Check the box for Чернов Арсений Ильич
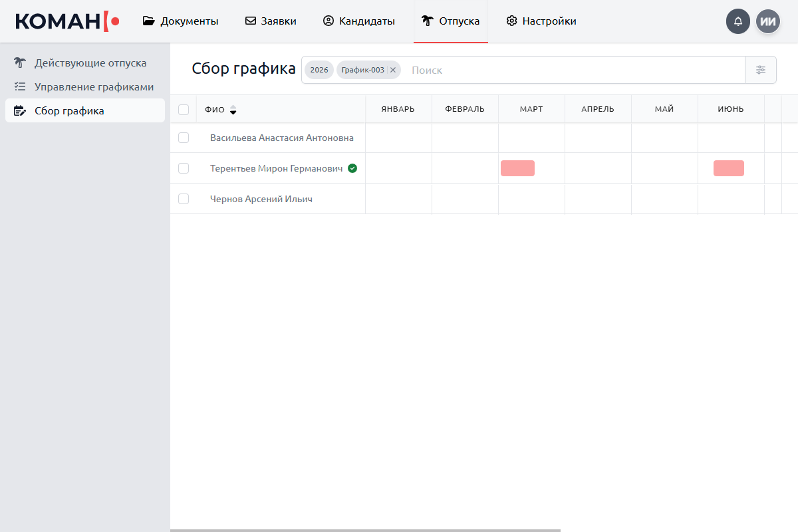 [184, 199]
